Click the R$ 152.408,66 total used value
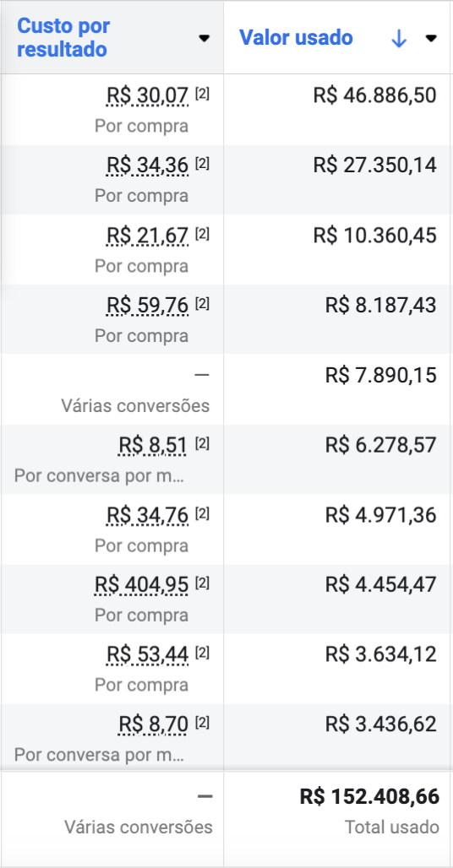Viewport: 453px width, 868px height. point(369,797)
